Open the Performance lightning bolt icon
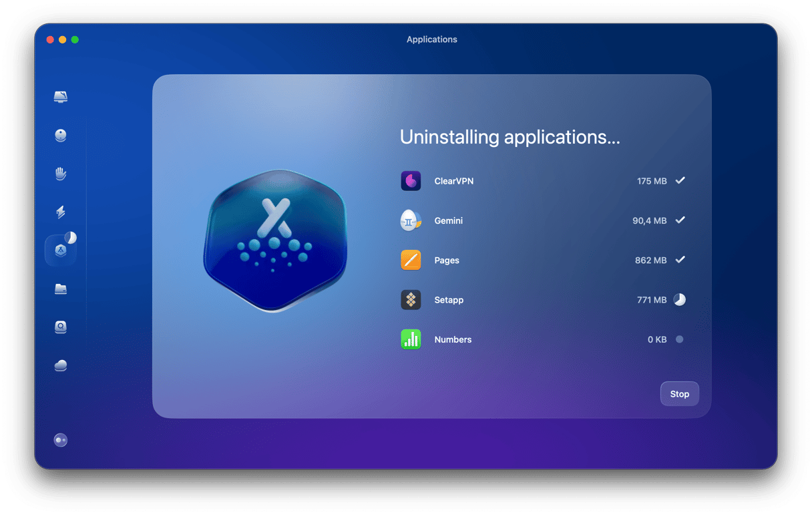This screenshot has height=515, width=812. tap(61, 212)
